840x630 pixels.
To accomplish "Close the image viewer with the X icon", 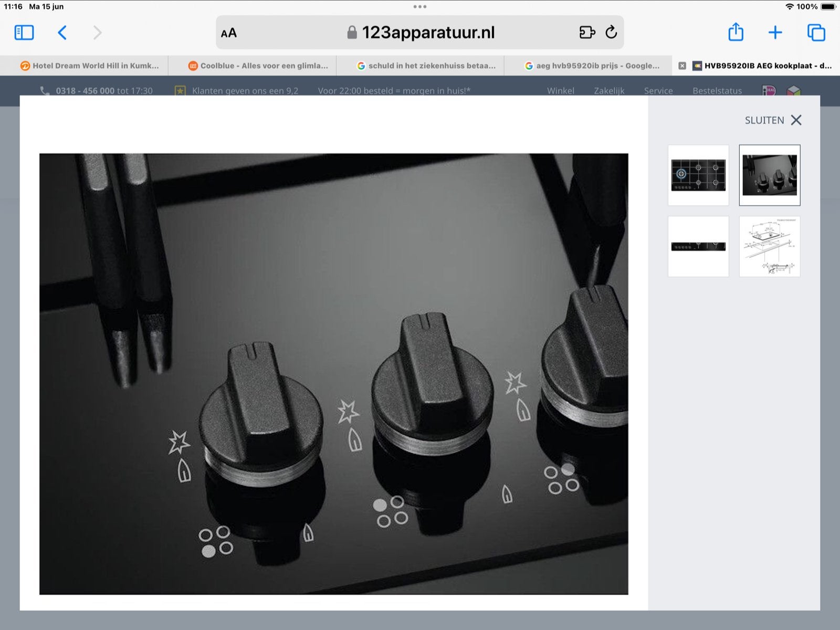I will pos(796,120).
